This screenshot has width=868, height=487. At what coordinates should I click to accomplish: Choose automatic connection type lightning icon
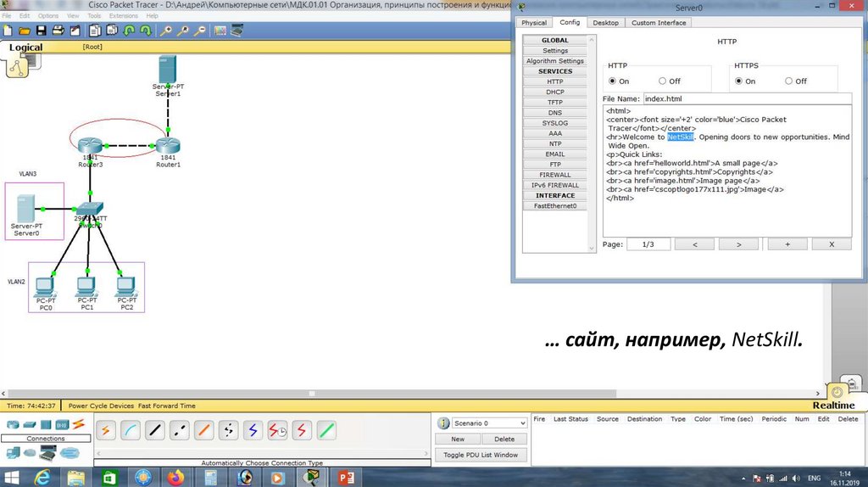tap(106, 430)
